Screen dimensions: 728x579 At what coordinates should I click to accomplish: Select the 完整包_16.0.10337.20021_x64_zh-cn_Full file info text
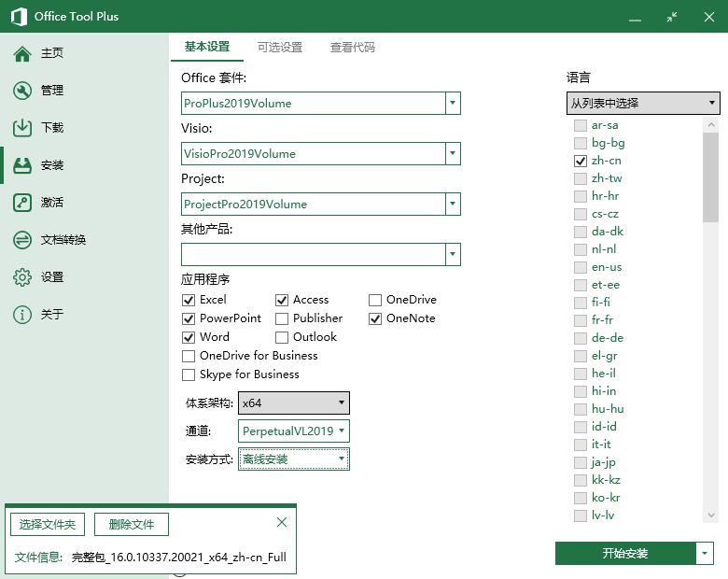[x=179, y=557]
